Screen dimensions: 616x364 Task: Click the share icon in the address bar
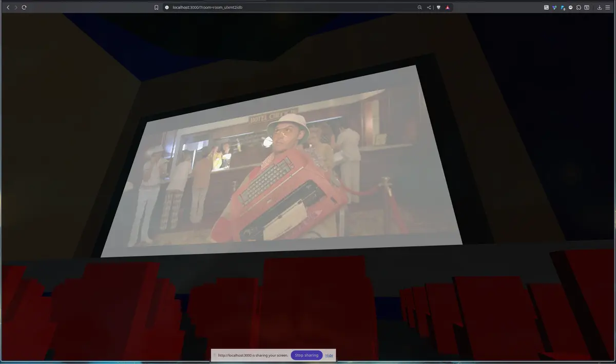tap(429, 7)
